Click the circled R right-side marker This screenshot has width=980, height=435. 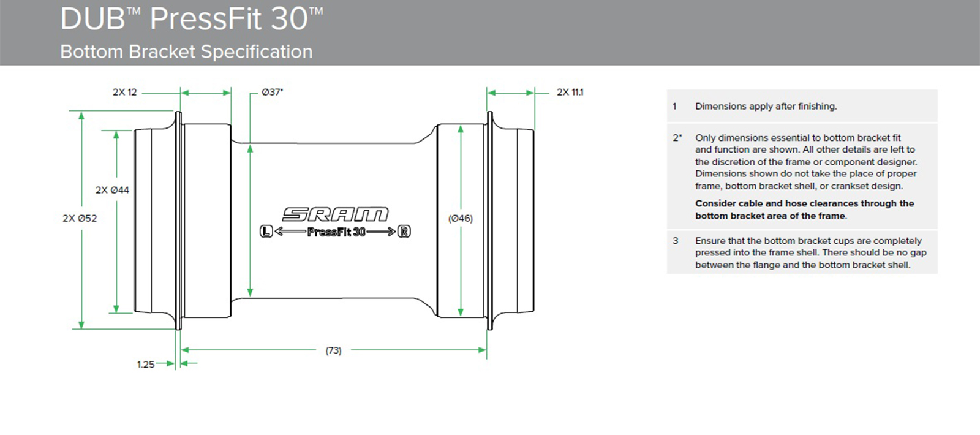[404, 232]
